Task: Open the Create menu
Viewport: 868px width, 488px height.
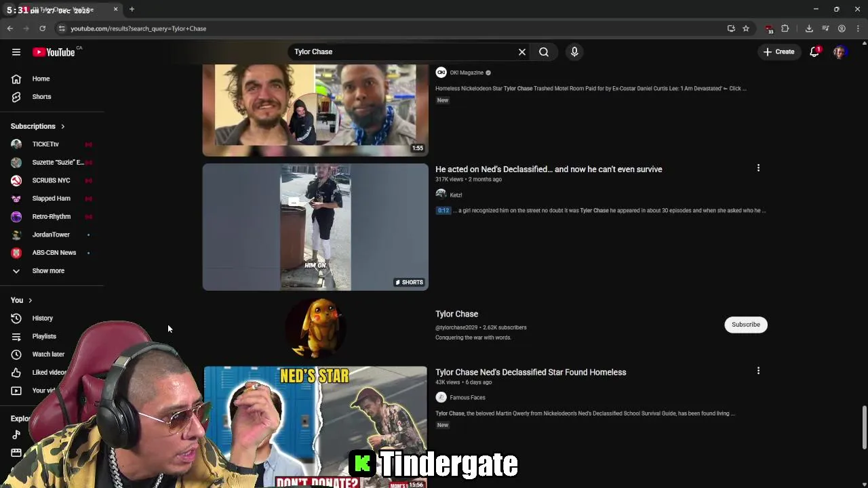Action: tap(778, 52)
